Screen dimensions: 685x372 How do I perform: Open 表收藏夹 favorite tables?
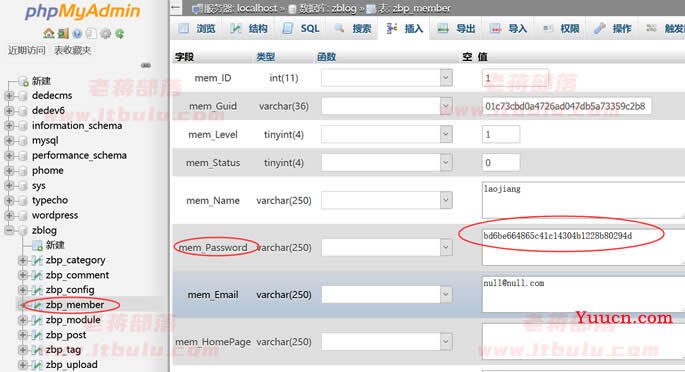[x=73, y=50]
